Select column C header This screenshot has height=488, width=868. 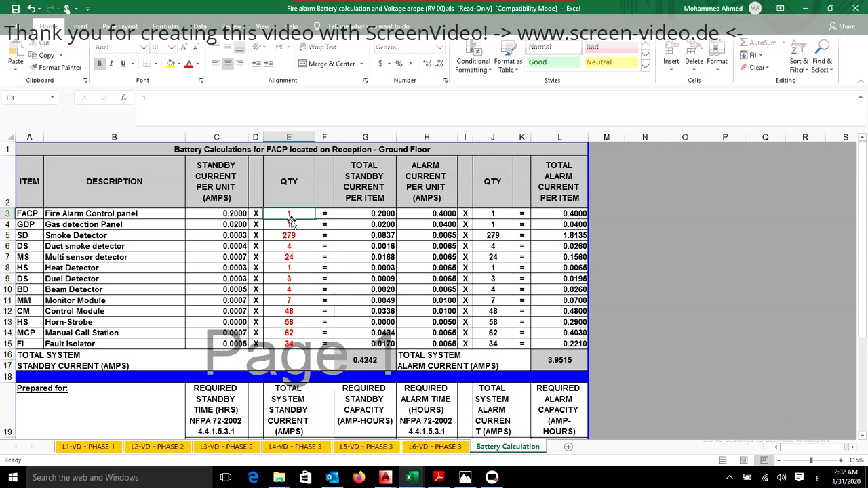pos(216,138)
